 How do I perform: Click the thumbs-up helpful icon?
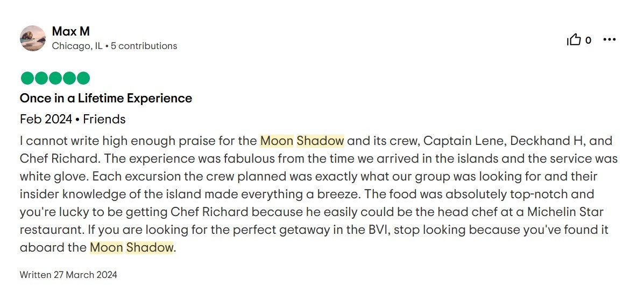[574, 40]
